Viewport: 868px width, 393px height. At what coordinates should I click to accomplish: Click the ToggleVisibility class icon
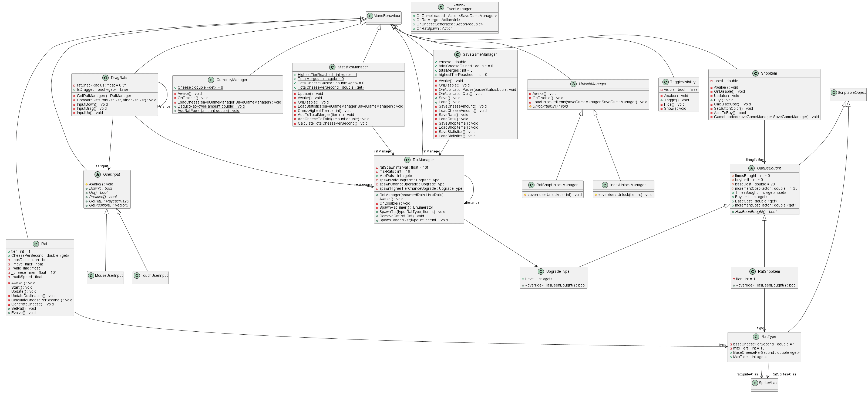(665, 82)
